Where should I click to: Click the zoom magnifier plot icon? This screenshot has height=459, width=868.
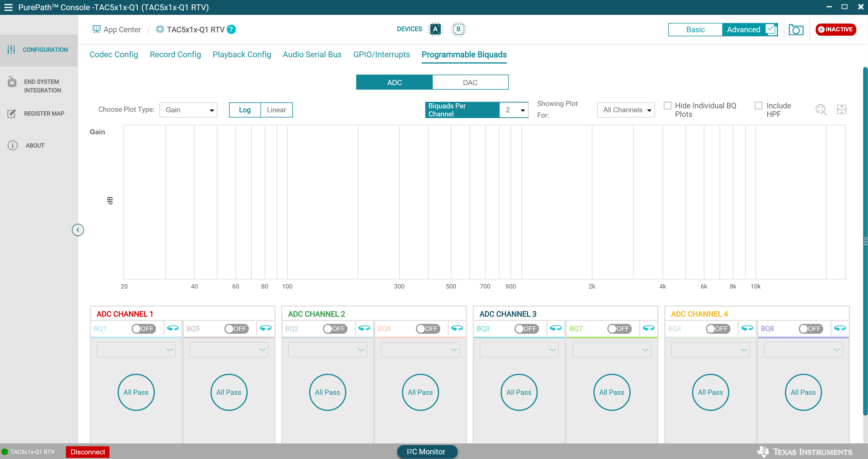821,110
